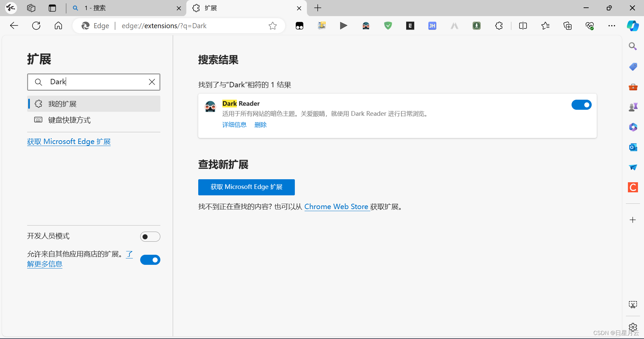This screenshot has width=644, height=339.
Task: Click the blue 获取 Microsoft Edge 扩展 button
Action: click(247, 187)
